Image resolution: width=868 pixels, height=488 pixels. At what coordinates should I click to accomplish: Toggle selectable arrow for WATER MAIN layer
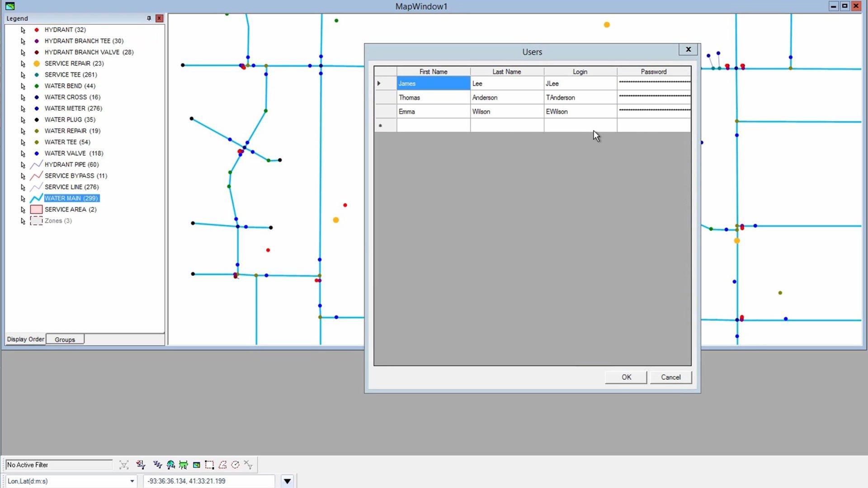(x=23, y=198)
